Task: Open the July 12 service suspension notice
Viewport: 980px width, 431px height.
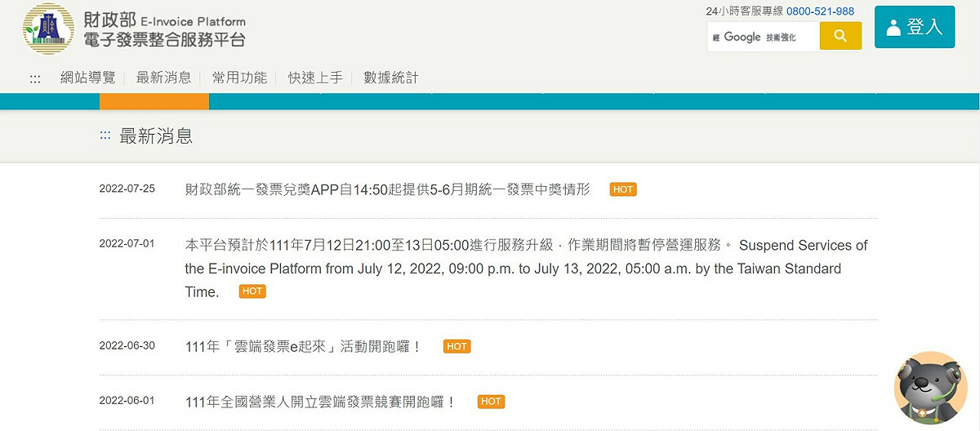Action: point(527,269)
